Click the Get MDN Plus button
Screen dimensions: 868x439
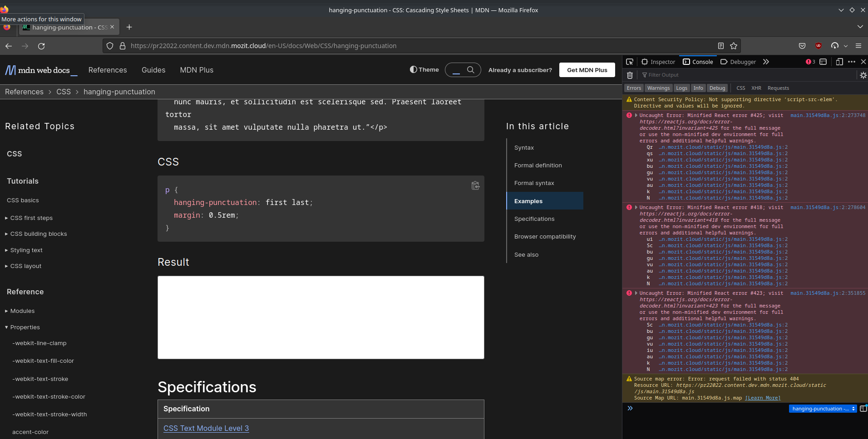(587, 70)
